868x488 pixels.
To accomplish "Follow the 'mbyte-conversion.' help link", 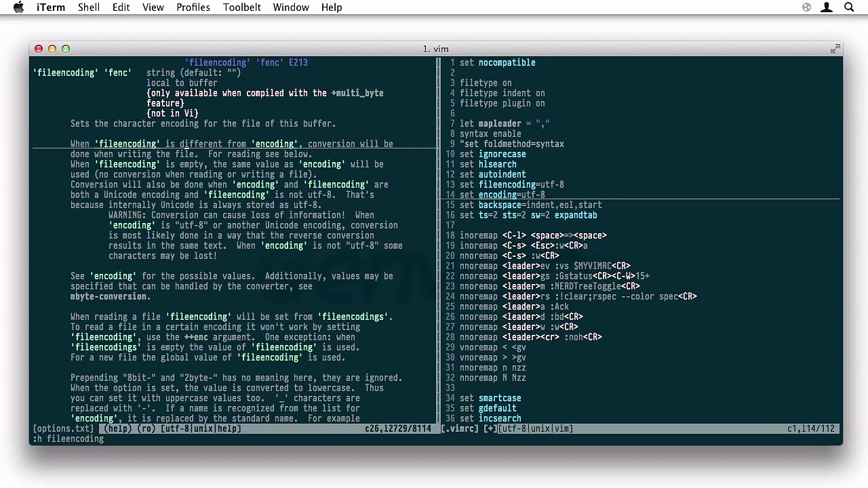I will (x=111, y=297).
